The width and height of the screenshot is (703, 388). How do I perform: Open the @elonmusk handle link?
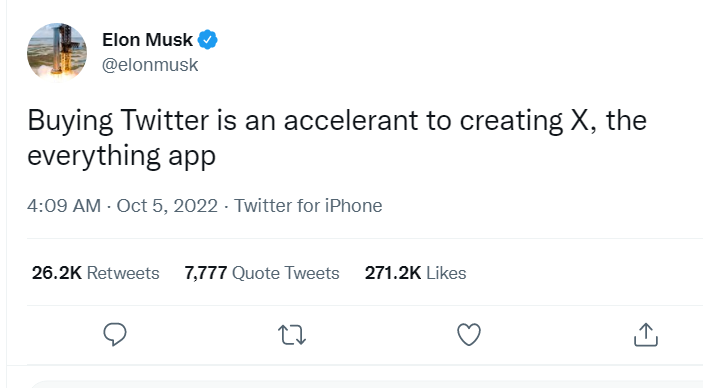[150, 65]
